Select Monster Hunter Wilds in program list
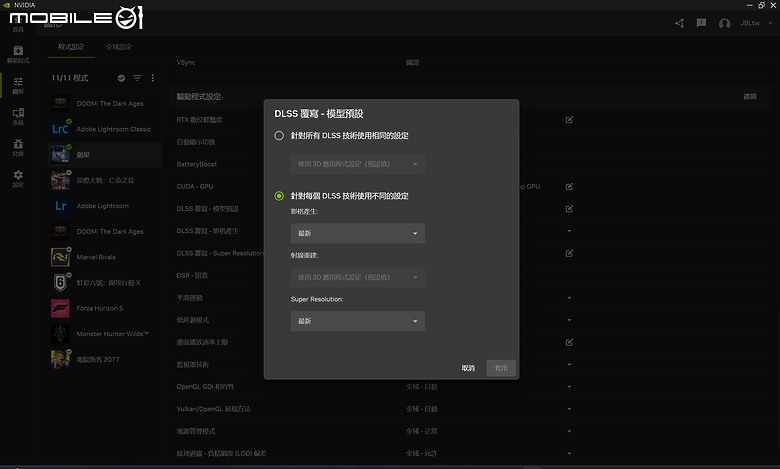 [104, 334]
